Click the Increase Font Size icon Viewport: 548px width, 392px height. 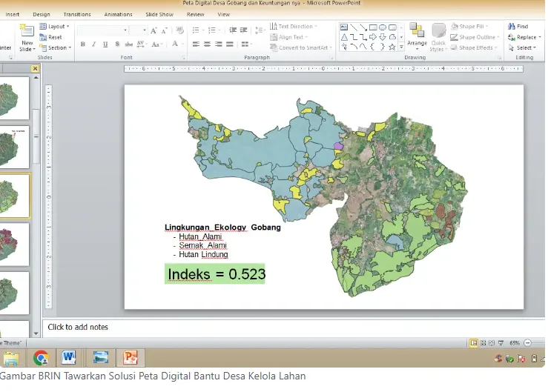(x=153, y=30)
